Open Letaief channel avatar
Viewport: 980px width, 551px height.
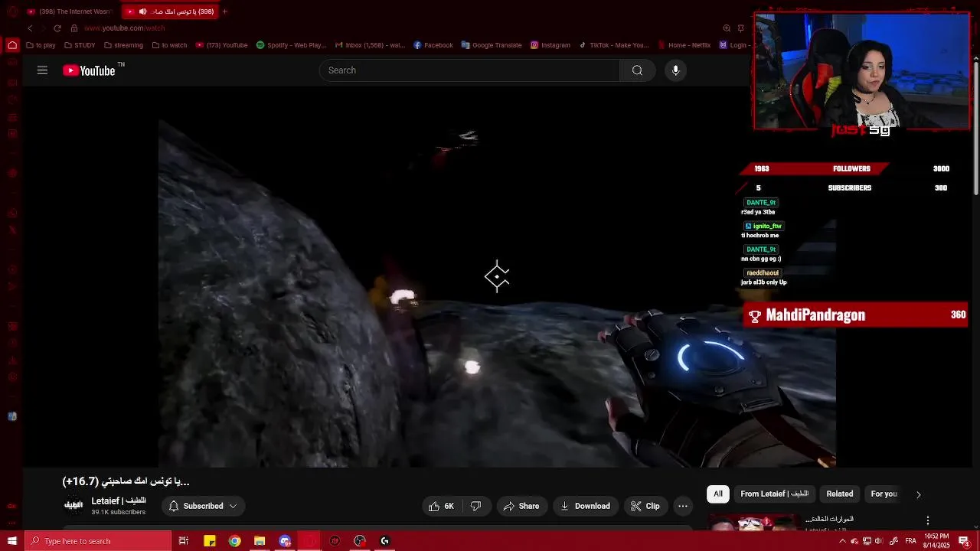click(x=73, y=506)
